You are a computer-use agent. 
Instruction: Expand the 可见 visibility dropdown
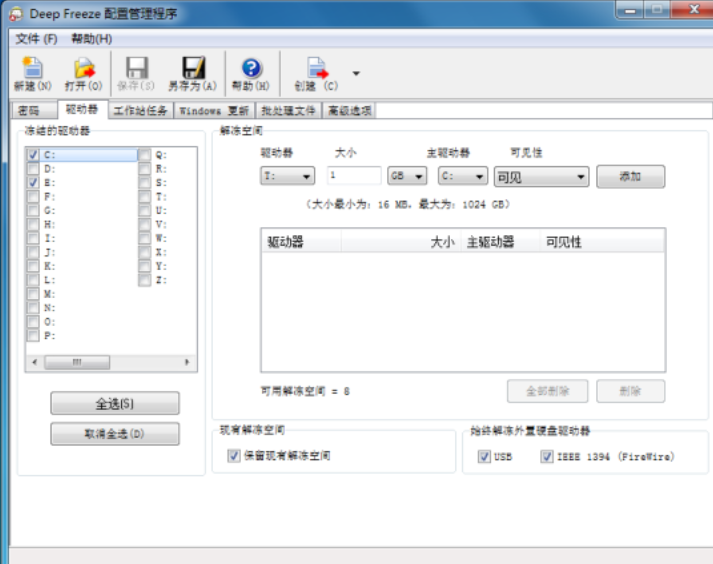click(x=542, y=177)
